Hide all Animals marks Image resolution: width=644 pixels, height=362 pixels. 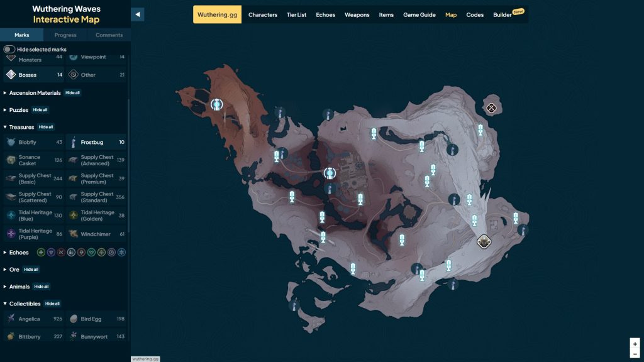[x=41, y=287]
